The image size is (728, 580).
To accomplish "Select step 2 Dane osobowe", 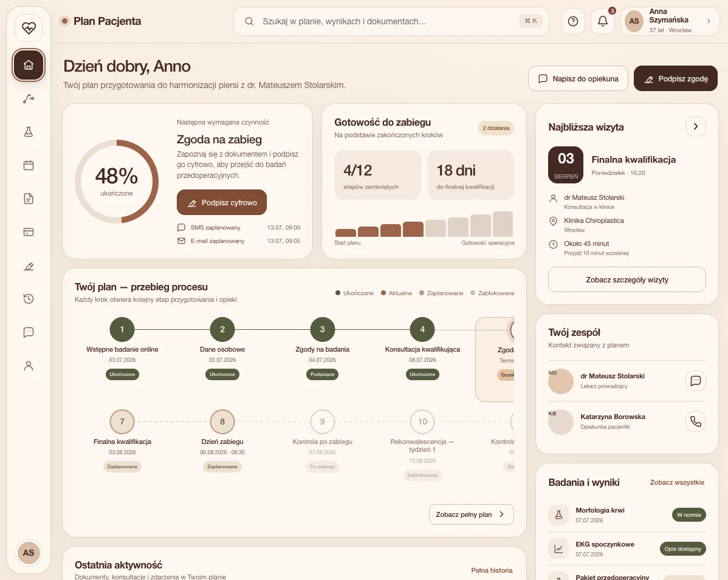I will (x=222, y=329).
